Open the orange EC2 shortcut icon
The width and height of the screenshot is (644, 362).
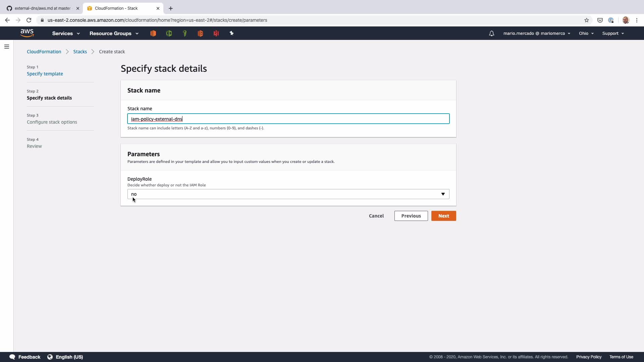[153, 33]
